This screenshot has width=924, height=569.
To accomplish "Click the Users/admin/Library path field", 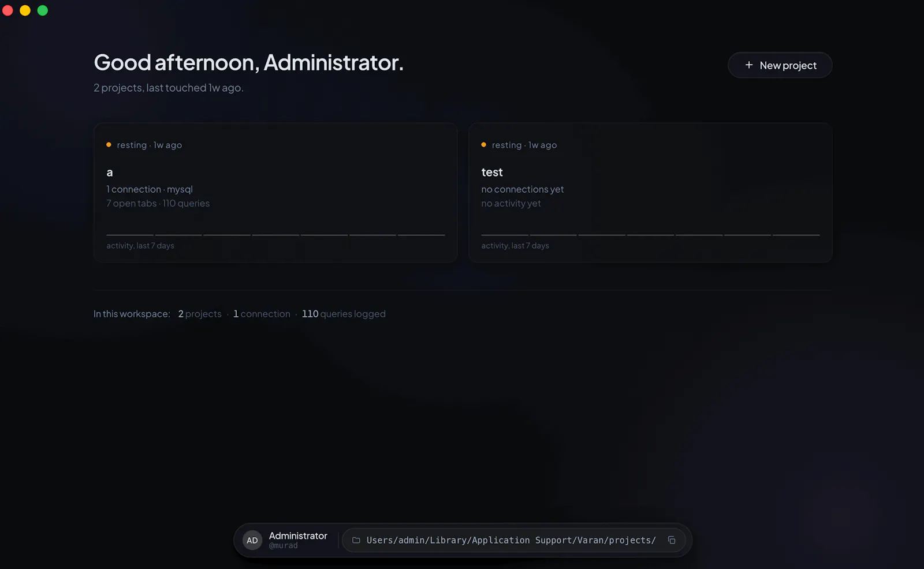I will point(513,540).
